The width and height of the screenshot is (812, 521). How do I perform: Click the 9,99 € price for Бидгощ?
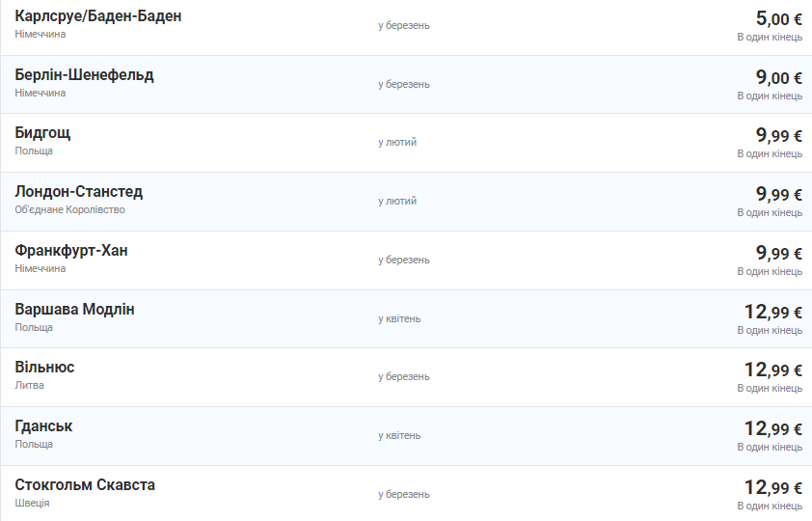[x=778, y=135]
